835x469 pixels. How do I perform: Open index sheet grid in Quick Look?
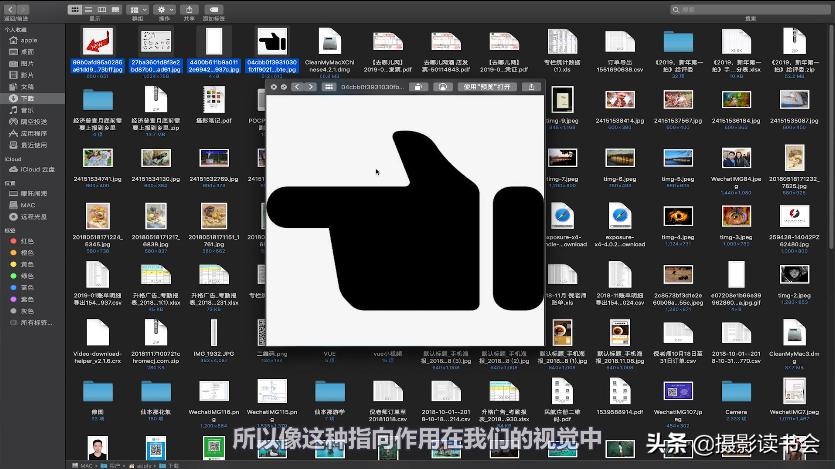pos(328,87)
